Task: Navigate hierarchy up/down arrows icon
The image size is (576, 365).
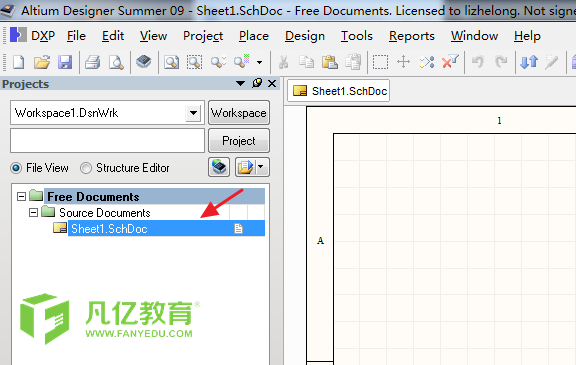Action: point(529,62)
